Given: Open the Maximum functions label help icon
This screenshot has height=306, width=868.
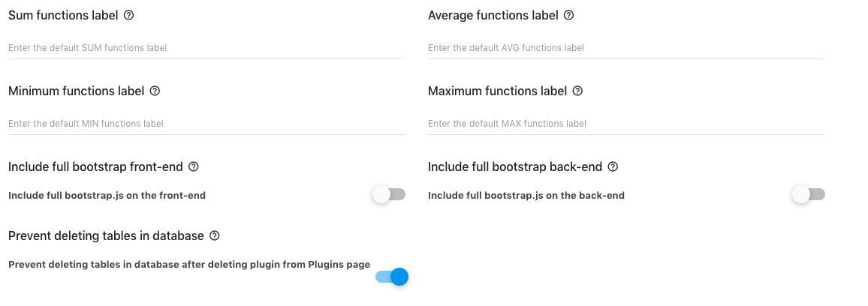Looking at the screenshot, I should click(577, 91).
